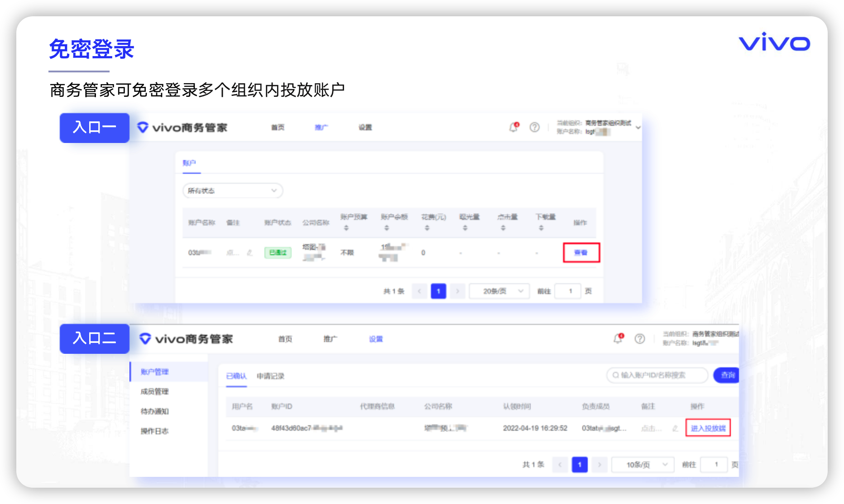Image resolution: width=844 pixels, height=504 pixels.
Task: Open the 所有状态 status dropdown
Action: click(x=233, y=191)
